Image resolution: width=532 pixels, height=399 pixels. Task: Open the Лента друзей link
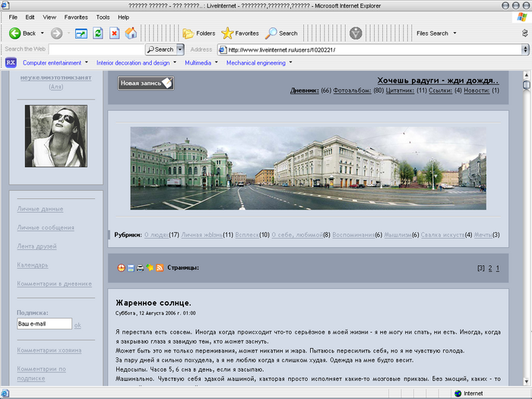[x=36, y=246]
